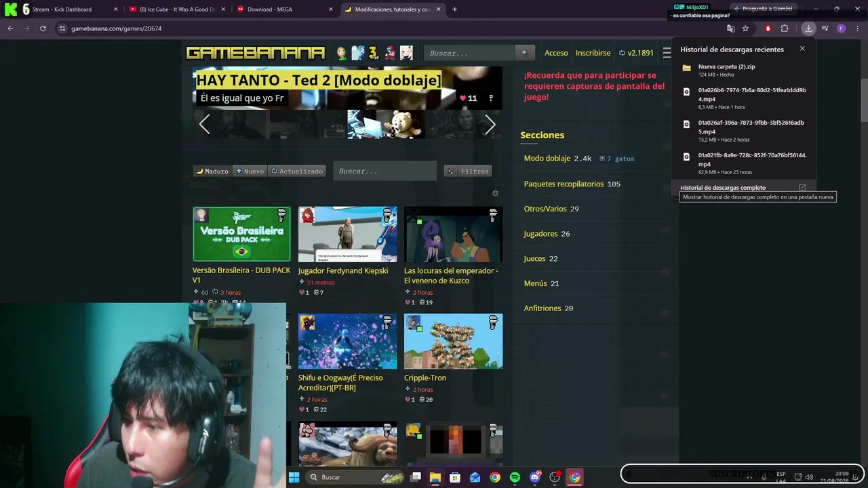868x488 pixels.
Task: Open Discord from the taskbar
Action: (535, 477)
